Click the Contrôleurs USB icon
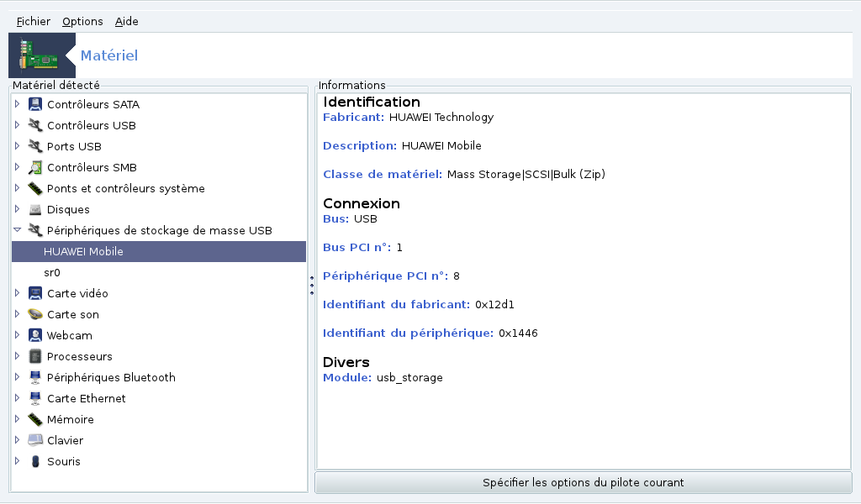 tap(35, 125)
